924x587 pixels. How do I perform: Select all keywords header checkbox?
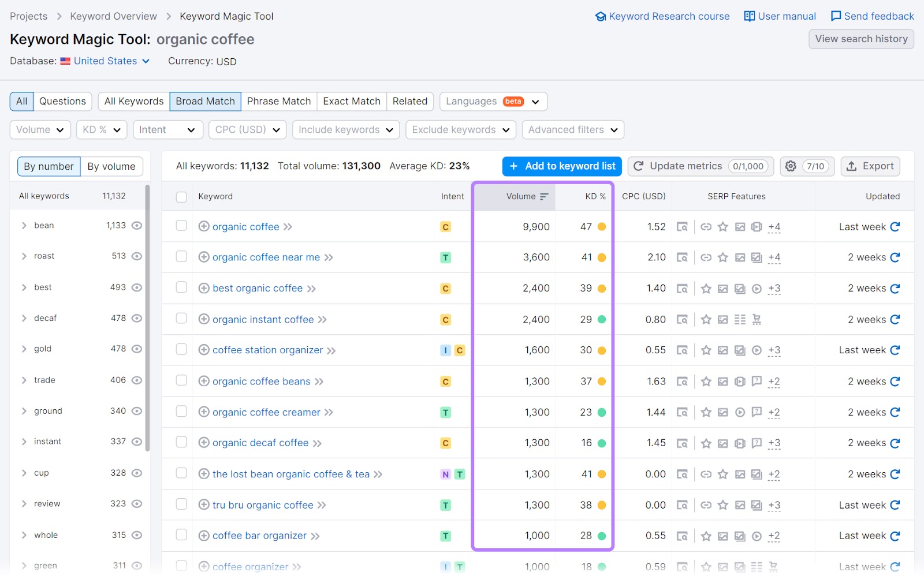[181, 197]
